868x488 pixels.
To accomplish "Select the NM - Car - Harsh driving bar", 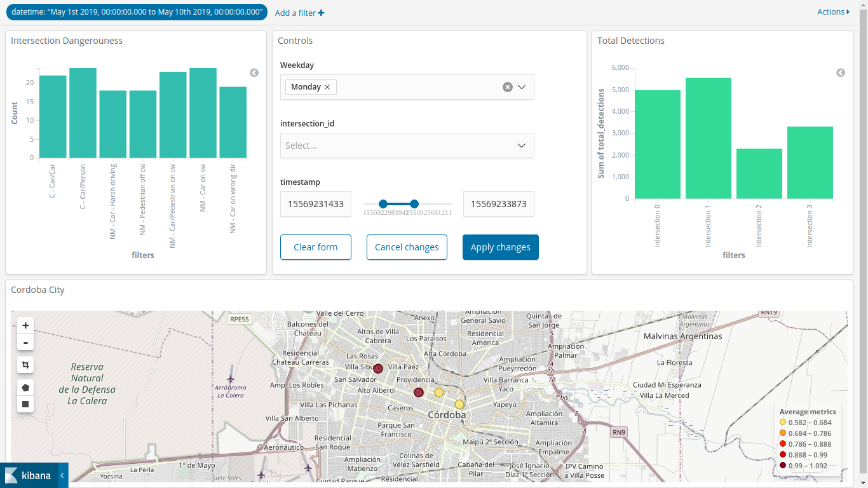I will click(113, 125).
